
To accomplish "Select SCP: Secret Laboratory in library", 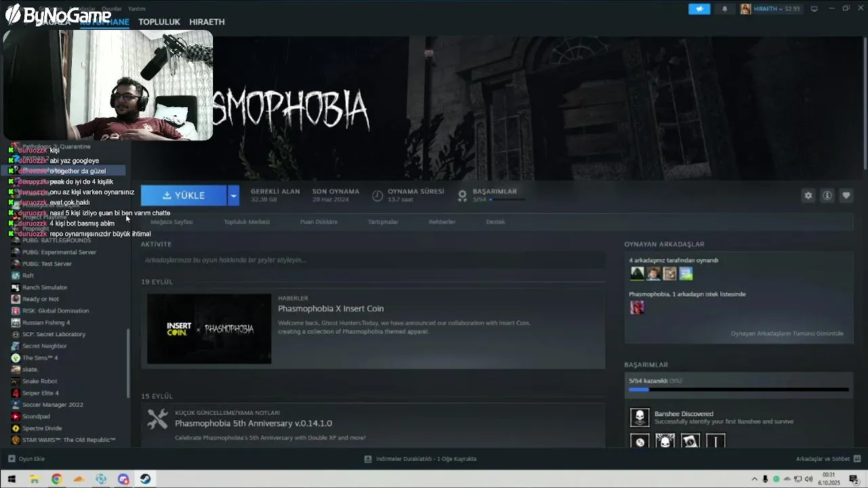I will pos(54,334).
